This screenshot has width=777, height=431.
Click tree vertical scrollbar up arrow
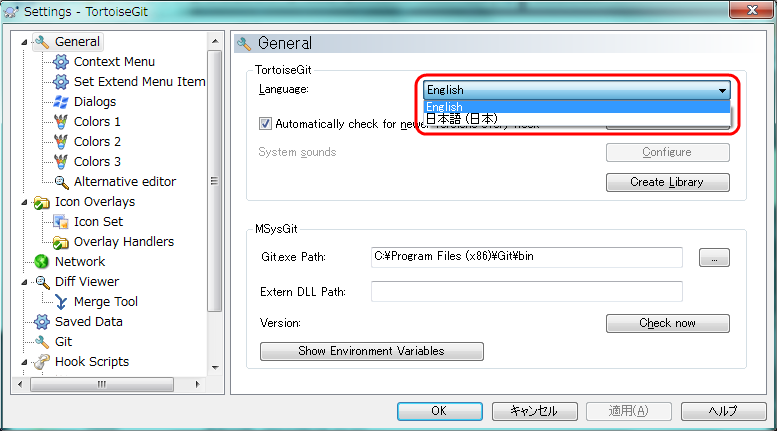215,41
